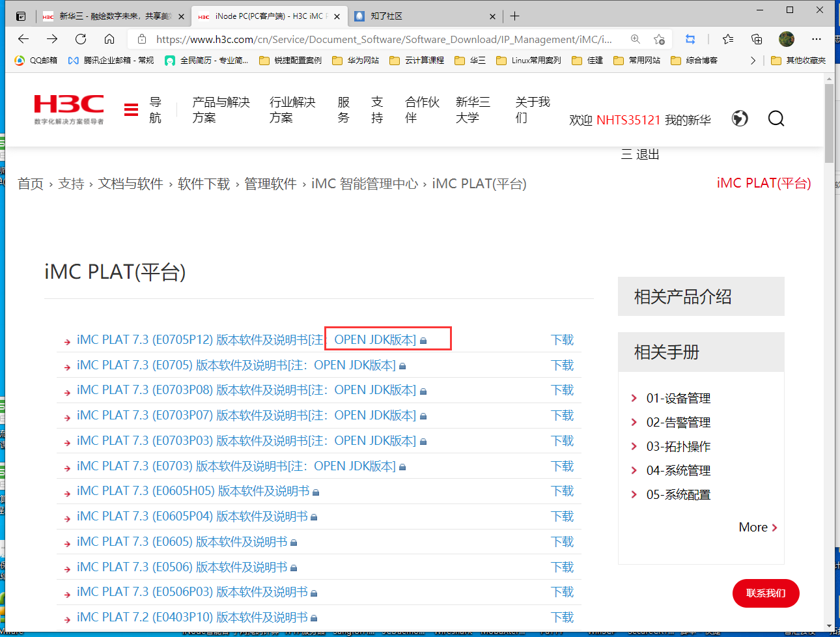Open the 我的新华 account link
840x637 pixels.
tap(688, 120)
